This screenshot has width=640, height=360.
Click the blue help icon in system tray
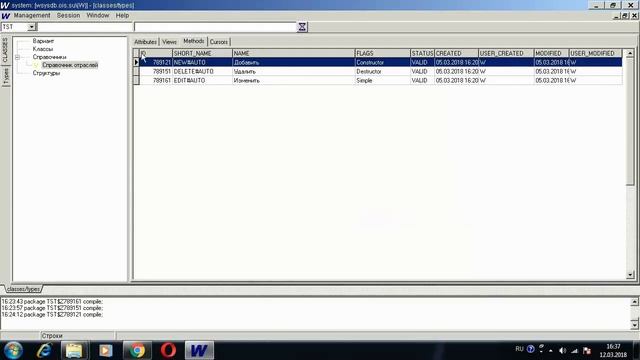[531, 349]
